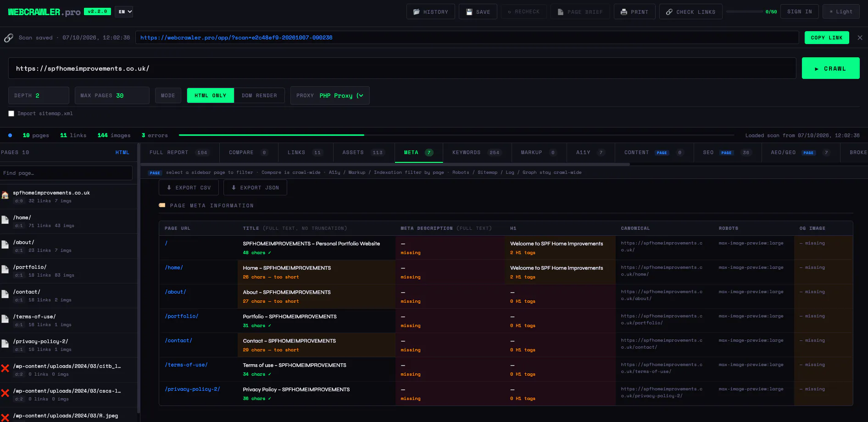This screenshot has height=422, width=868.
Task: Open the A11Y tab
Action: [591, 153]
